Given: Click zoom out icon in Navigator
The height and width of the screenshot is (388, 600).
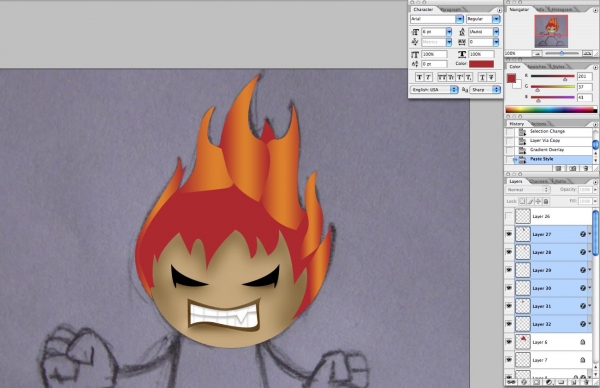Looking at the screenshot, I should (537, 54).
